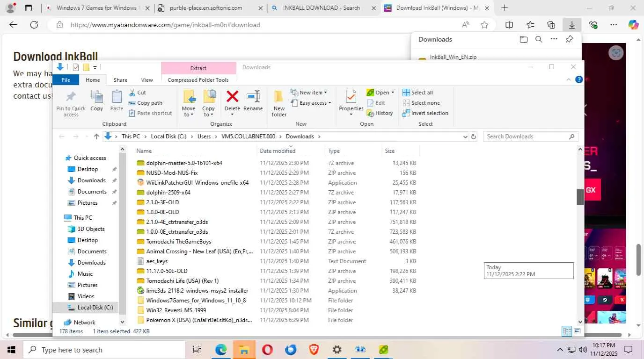Click the History icon in the Open group
This screenshot has width=644, height=359.
coord(370,113)
